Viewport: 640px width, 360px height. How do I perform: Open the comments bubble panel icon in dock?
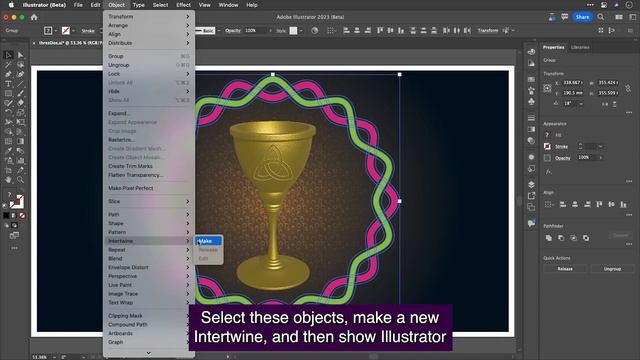pyautogui.click(x=531, y=223)
